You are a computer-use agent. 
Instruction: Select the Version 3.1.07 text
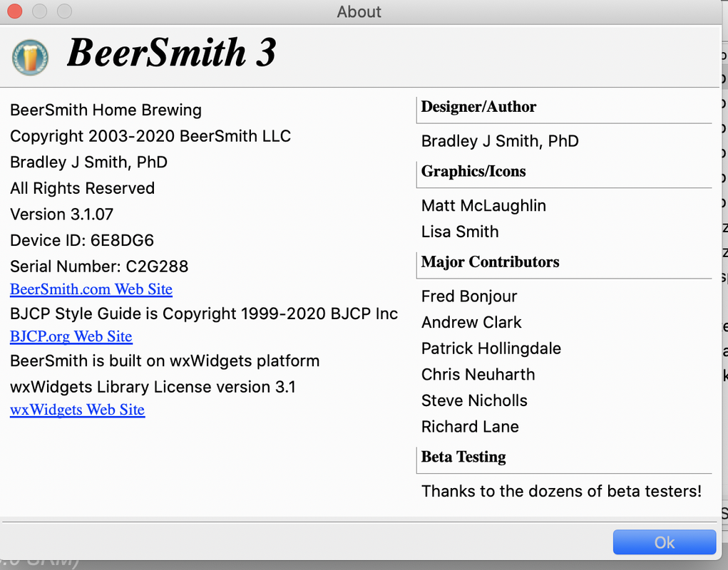coord(62,214)
